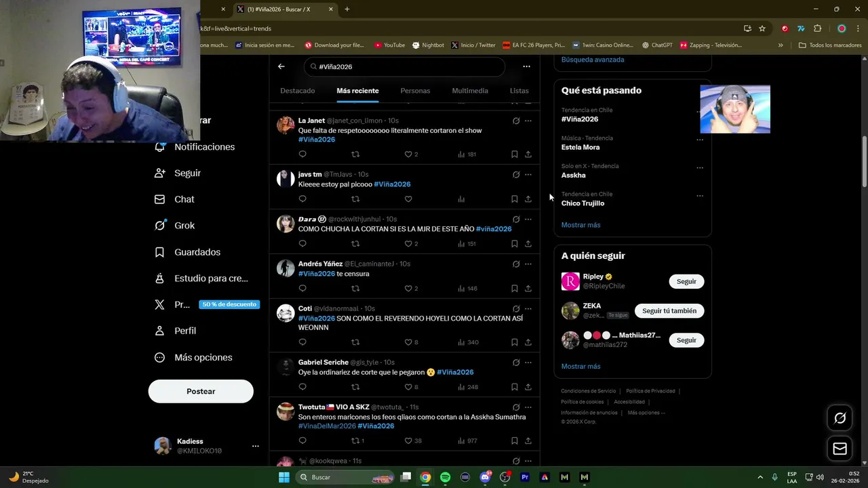Open view stats on Twotuta's tweet
Image resolution: width=868 pixels, height=488 pixels.
pos(467,441)
